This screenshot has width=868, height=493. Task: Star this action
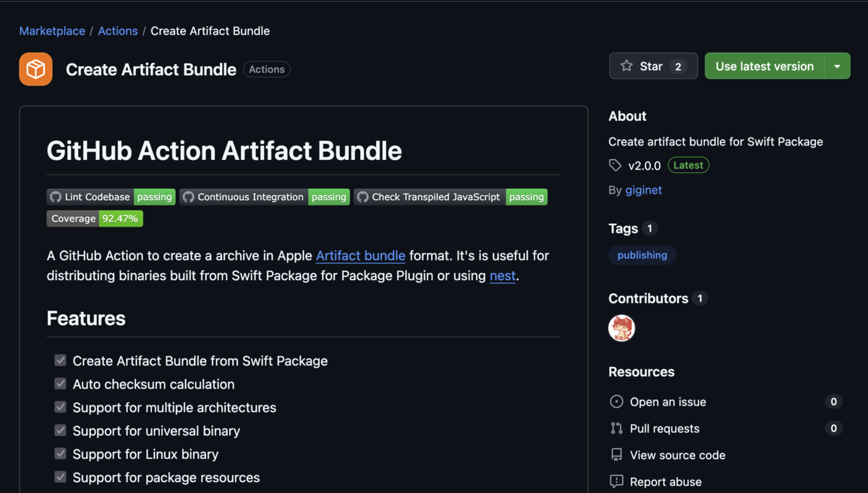(x=653, y=66)
